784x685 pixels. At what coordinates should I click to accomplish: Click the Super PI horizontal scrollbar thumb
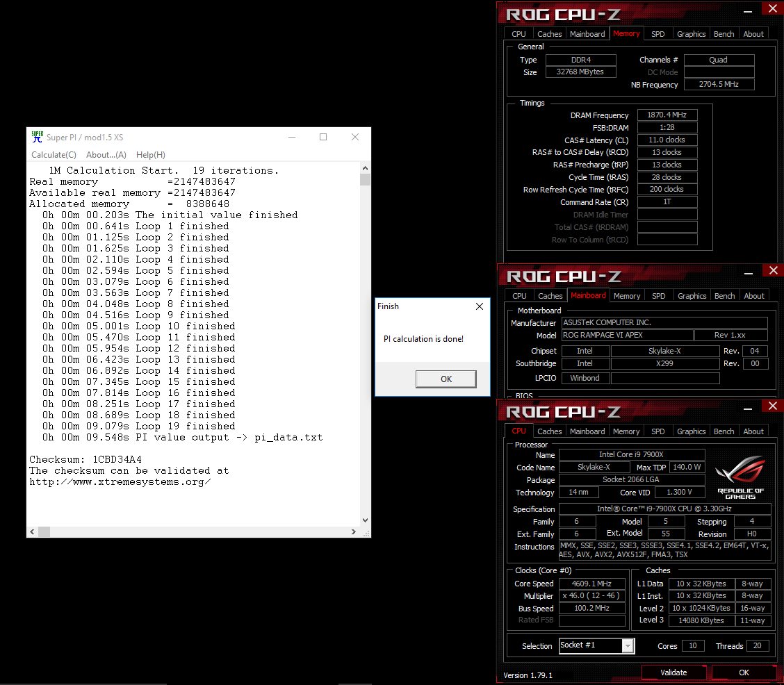pos(44,531)
